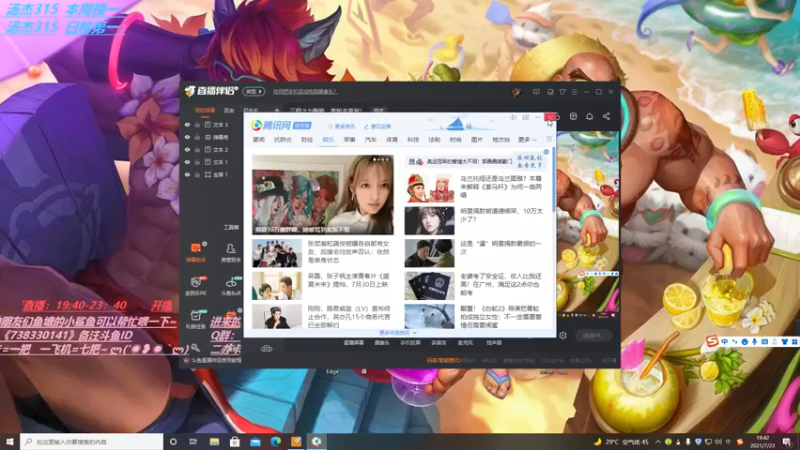Open Windows Start menu
Viewport: 800px width, 450px height.
pos(10,441)
